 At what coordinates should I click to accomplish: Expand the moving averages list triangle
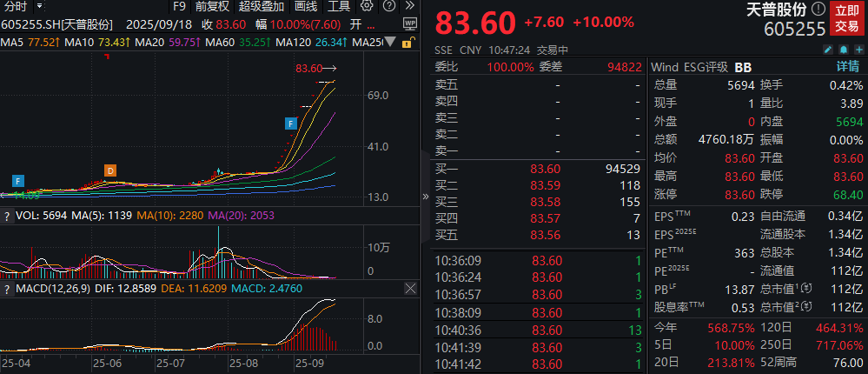(390, 42)
